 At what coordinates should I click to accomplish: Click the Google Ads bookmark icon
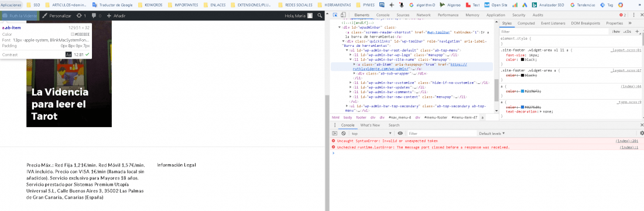(525, 5)
